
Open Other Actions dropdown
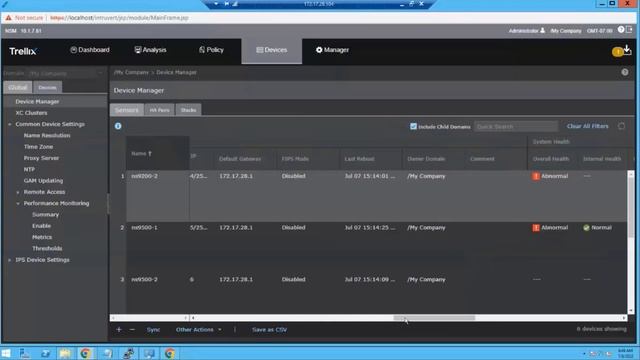tap(199, 329)
